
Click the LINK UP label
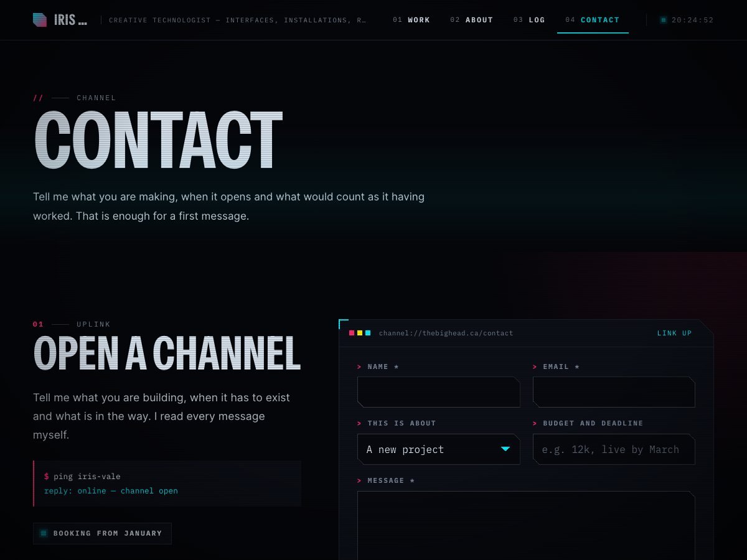[674, 333]
